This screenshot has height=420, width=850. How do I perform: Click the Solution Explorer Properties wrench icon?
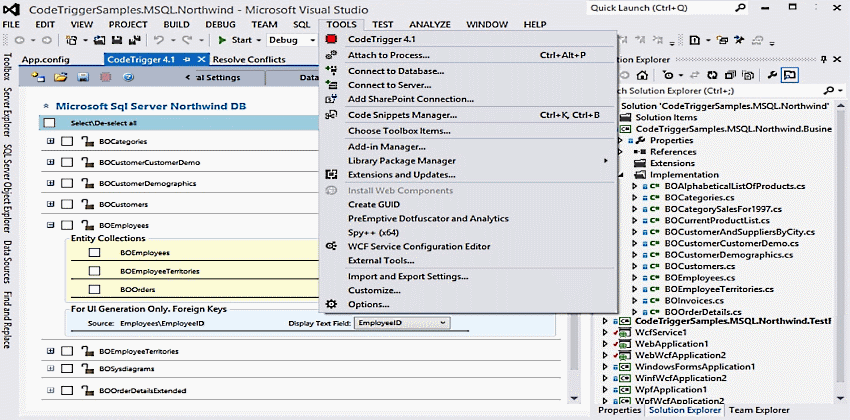[770, 75]
